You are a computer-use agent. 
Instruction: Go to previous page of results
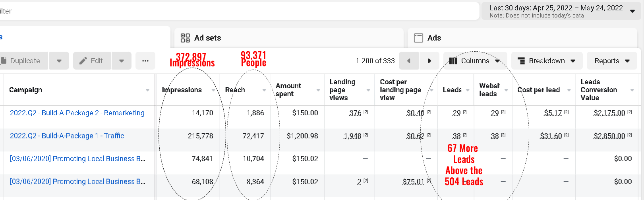pos(409,61)
